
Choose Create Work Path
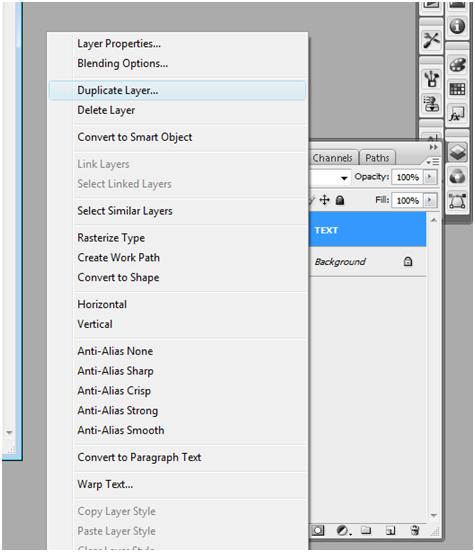177,257
